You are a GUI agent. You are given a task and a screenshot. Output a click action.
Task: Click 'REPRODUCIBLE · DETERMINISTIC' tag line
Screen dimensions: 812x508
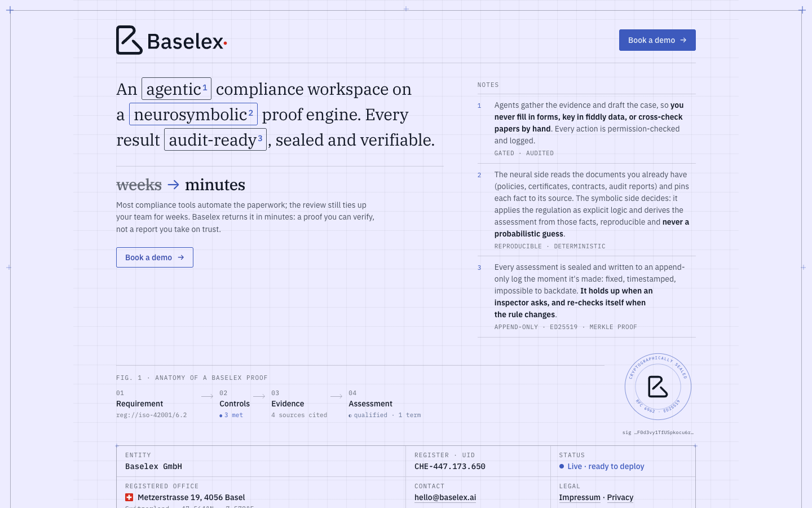click(x=550, y=246)
